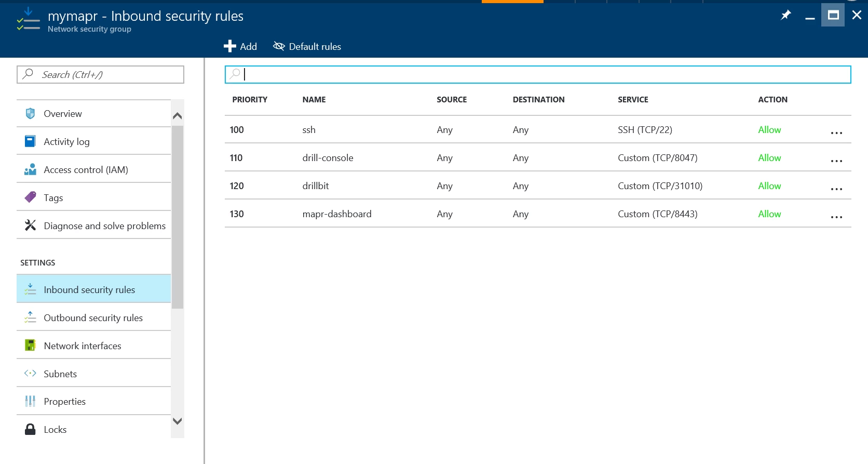Image resolution: width=868 pixels, height=464 pixels.
Task: Click the Locks padlock icon
Action: (x=30, y=429)
